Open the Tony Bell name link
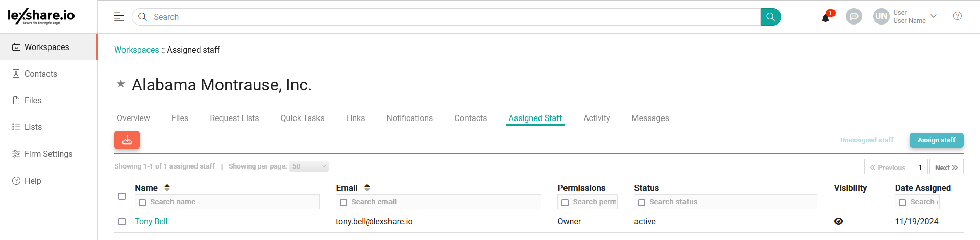This screenshot has width=980, height=240. pos(151,221)
